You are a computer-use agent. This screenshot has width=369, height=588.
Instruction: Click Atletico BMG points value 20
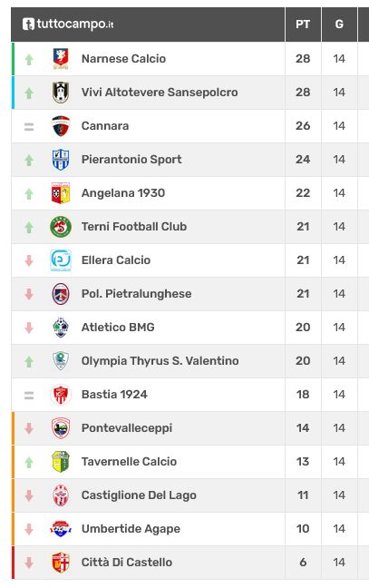pos(303,328)
